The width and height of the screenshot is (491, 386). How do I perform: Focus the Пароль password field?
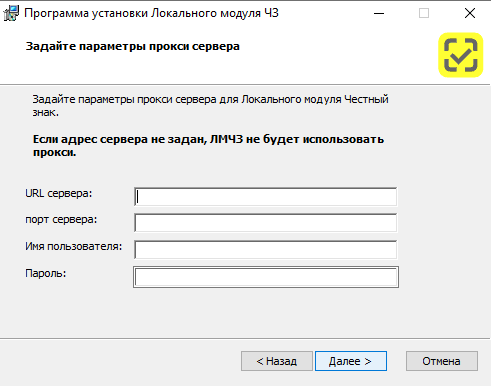pyautogui.click(x=266, y=277)
